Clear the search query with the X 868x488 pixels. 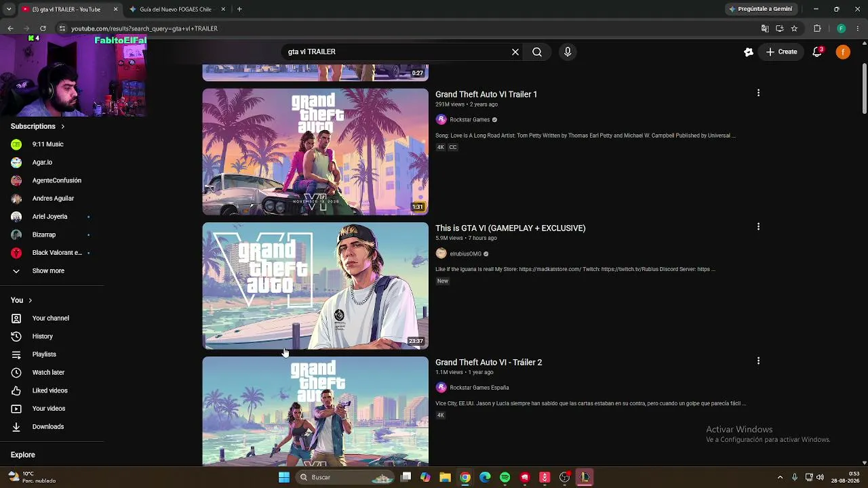coord(515,52)
